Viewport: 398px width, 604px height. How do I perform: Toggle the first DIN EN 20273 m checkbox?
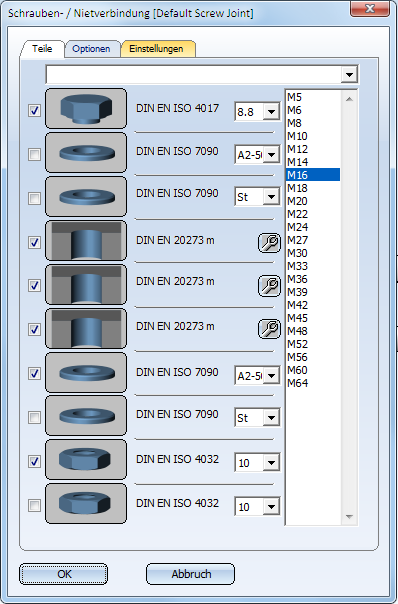tap(34, 242)
